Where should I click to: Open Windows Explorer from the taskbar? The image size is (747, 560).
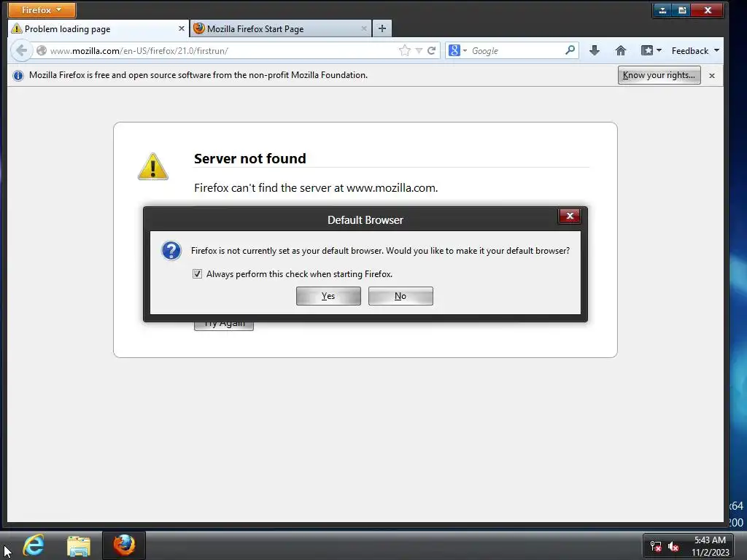79,545
